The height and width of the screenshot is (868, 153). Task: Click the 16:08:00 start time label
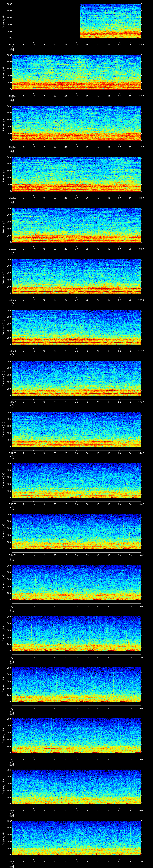(x=12, y=249)
